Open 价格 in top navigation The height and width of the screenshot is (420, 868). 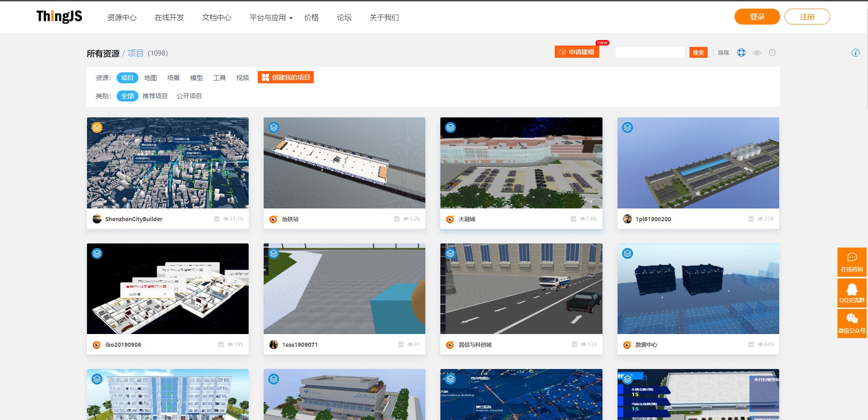(x=311, y=17)
